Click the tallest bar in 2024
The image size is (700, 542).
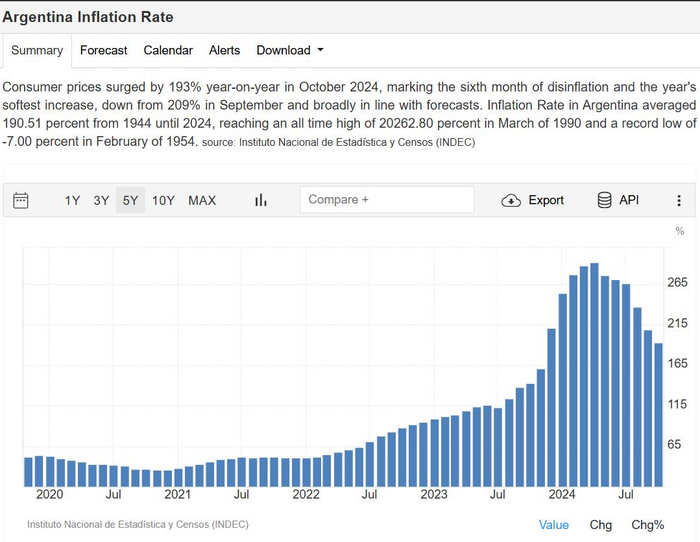(x=595, y=375)
